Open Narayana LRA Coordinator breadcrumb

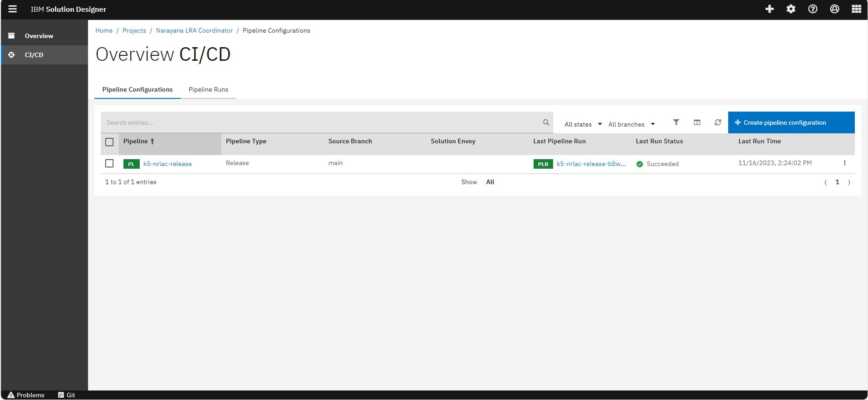(x=194, y=31)
